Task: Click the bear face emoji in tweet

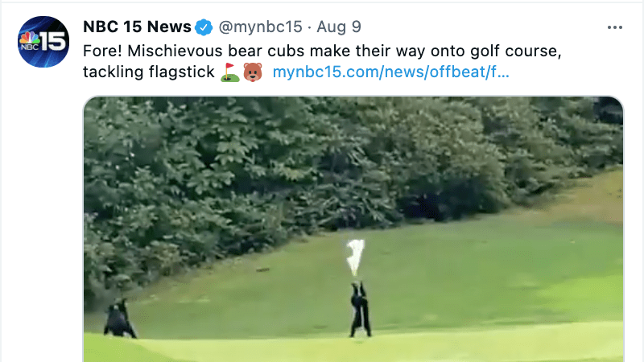Action: click(x=253, y=72)
